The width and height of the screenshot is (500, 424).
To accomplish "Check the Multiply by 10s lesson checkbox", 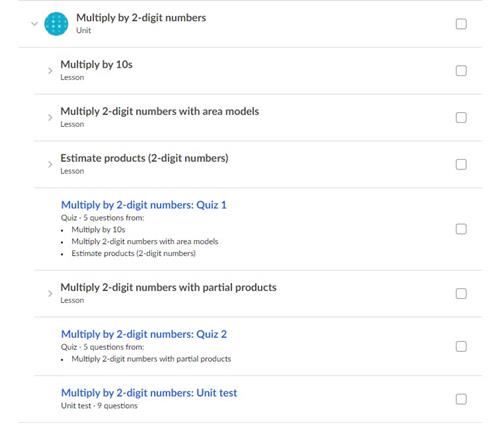I will pos(461,71).
